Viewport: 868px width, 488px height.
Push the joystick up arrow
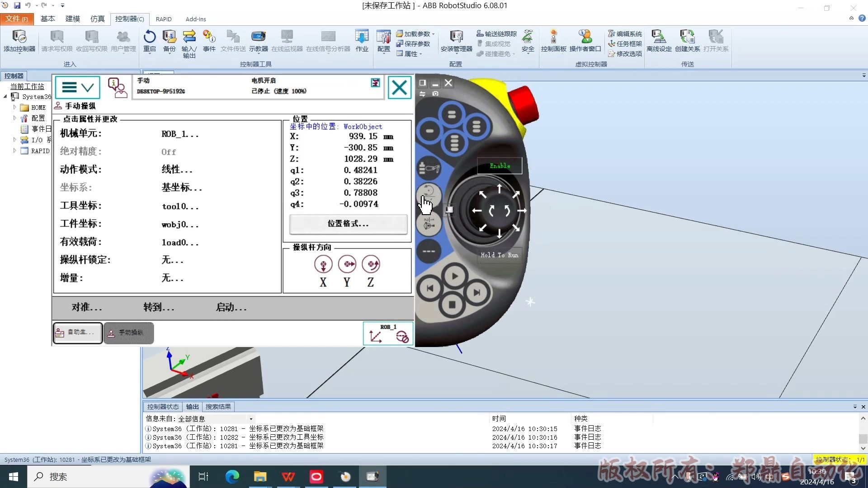pos(499,189)
